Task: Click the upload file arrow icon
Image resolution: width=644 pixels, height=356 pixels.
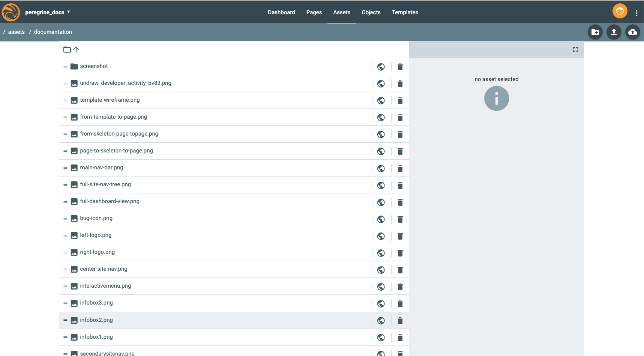Action: point(614,32)
